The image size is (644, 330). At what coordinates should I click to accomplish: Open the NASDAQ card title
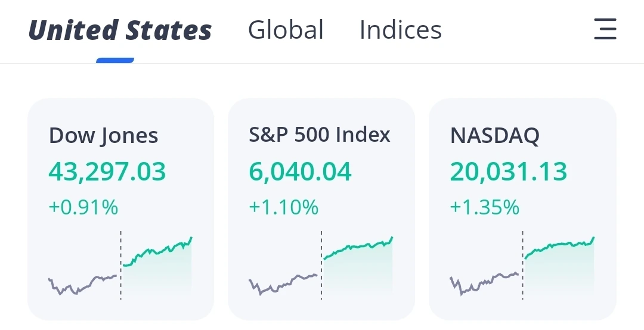click(x=494, y=136)
